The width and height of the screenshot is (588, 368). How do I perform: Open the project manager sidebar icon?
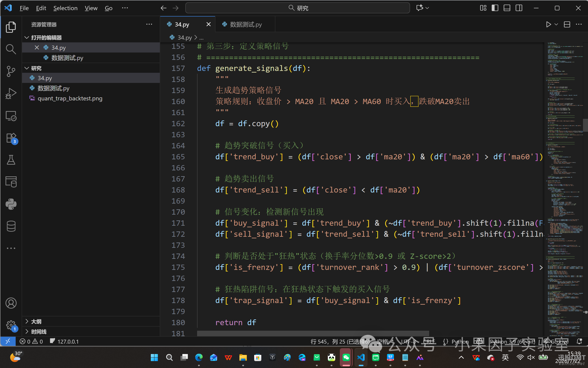click(11, 182)
